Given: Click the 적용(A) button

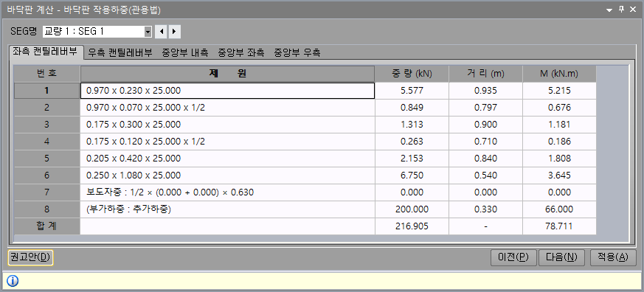Looking at the screenshot, I should coord(613,257).
